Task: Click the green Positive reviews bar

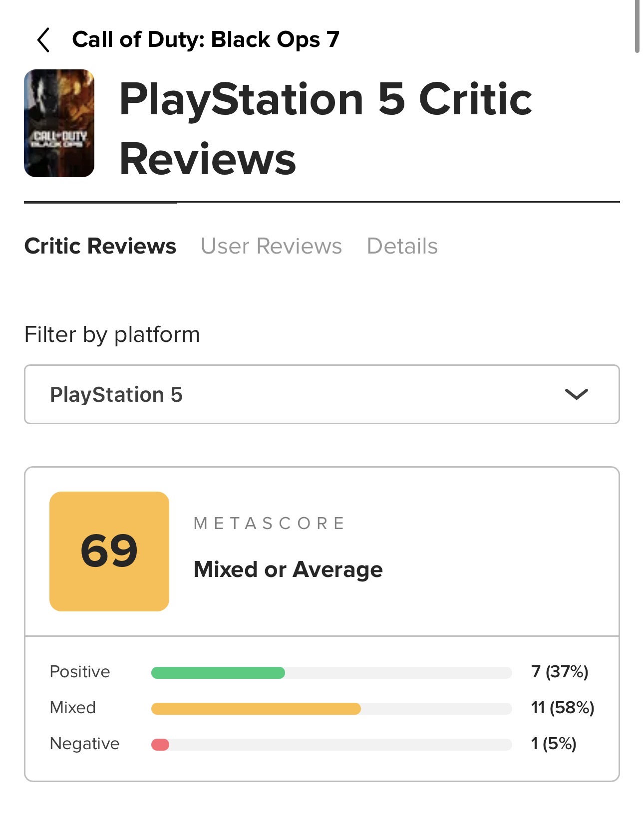Action: 218,673
